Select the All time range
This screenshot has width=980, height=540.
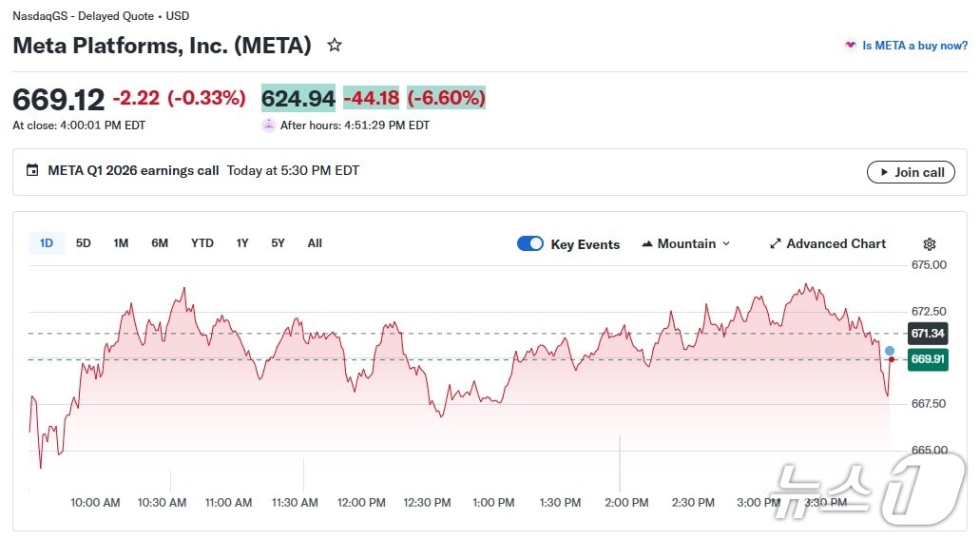click(315, 243)
